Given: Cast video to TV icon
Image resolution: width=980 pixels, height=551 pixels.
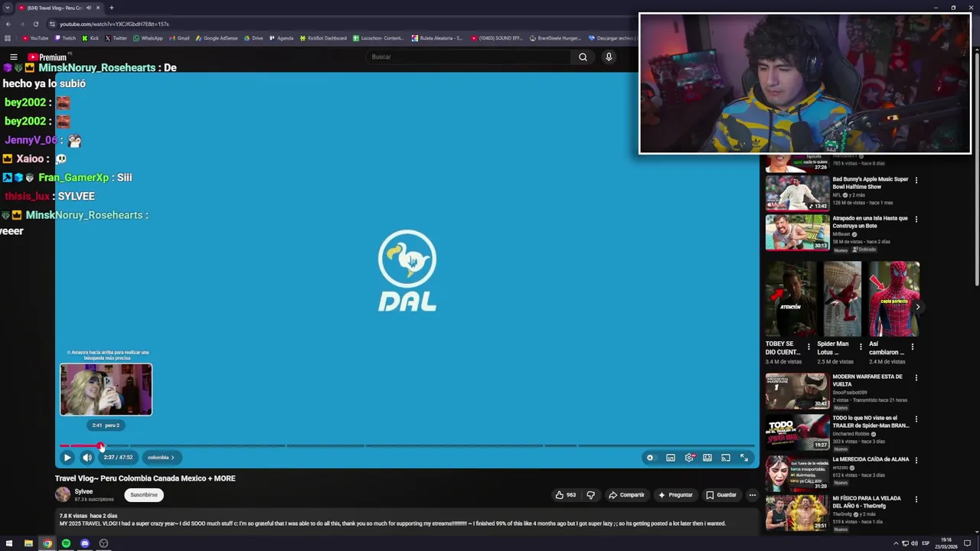Looking at the screenshot, I should tap(726, 458).
